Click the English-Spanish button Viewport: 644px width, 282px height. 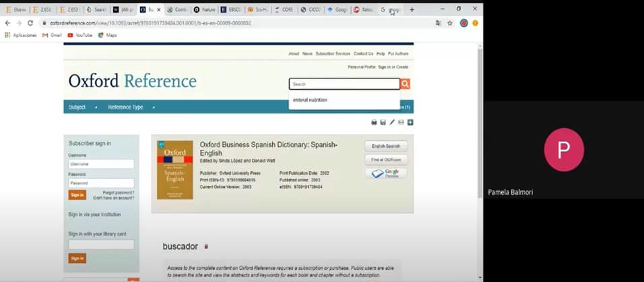[386, 146]
